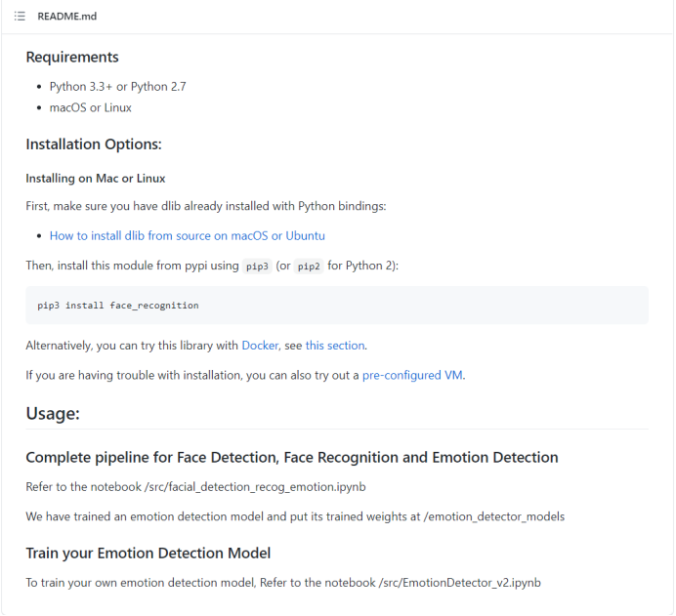The height and width of the screenshot is (616, 676).
Task: Go to the 'this section' link
Action: tap(335, 345)
